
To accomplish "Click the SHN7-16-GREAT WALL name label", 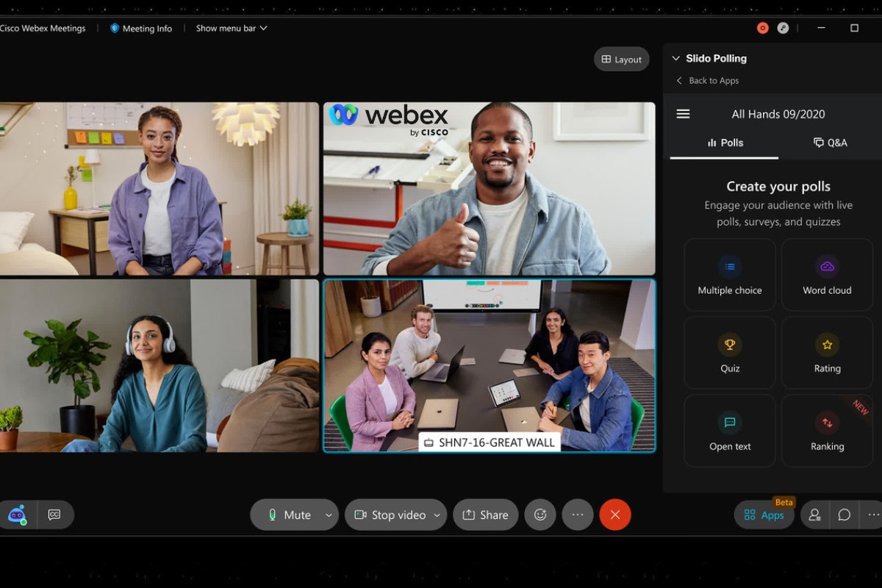I will 490,442.
